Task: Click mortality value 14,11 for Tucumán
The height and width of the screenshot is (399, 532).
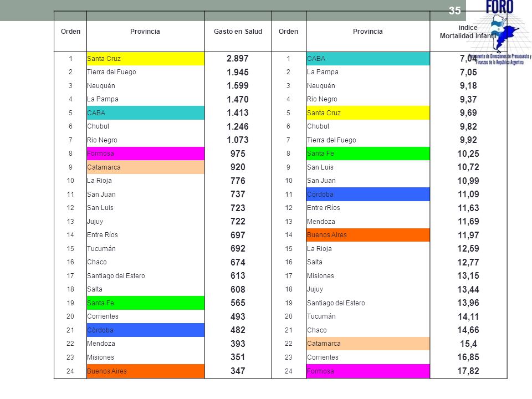Action: (468, 316)
